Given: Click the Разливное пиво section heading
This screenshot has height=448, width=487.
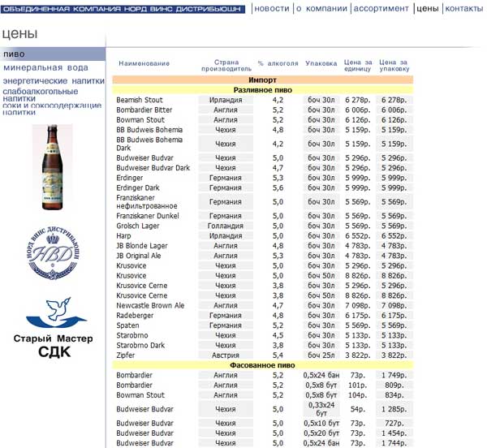Looking at the screenshot, I should (x=262, y=90).
